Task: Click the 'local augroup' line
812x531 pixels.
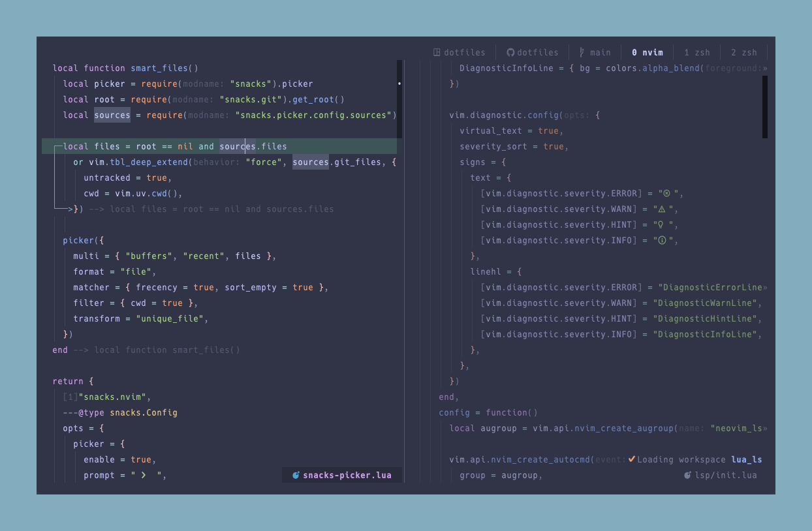Action: [x=608, y=428]
